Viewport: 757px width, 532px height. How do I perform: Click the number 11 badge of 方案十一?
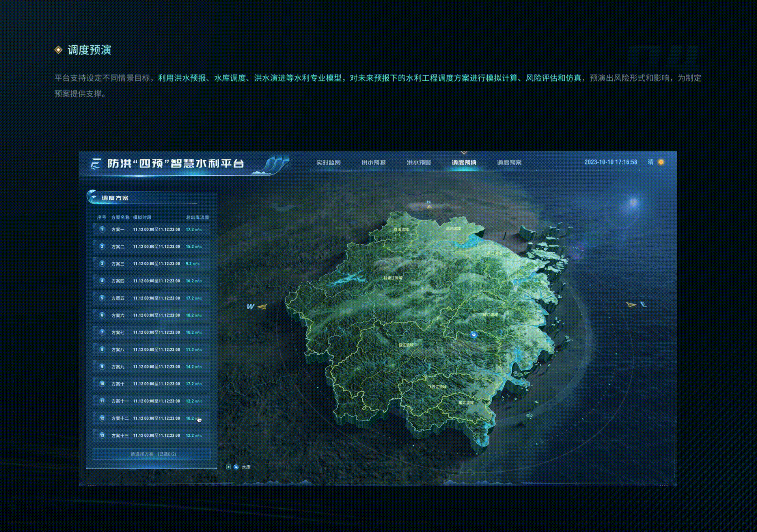pyautogui.click(x=102, y=401)
